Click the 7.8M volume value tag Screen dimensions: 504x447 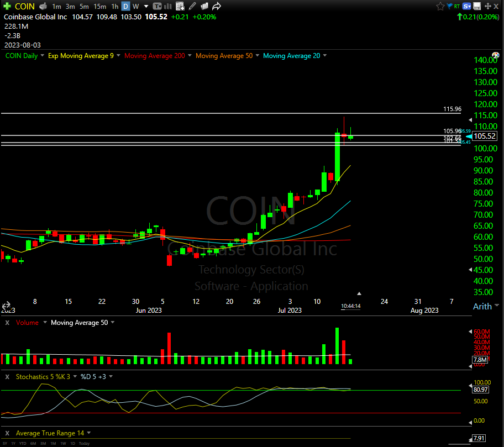coord(480,360)
